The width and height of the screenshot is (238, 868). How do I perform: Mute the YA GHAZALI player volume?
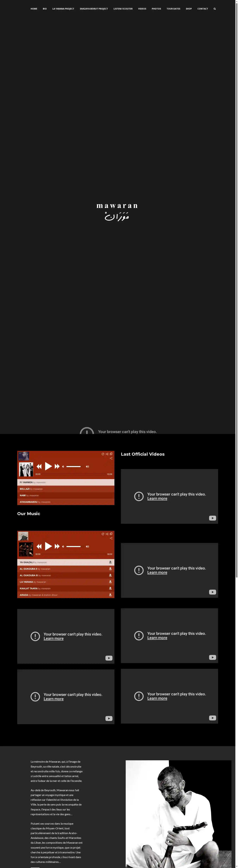(63, 547)
